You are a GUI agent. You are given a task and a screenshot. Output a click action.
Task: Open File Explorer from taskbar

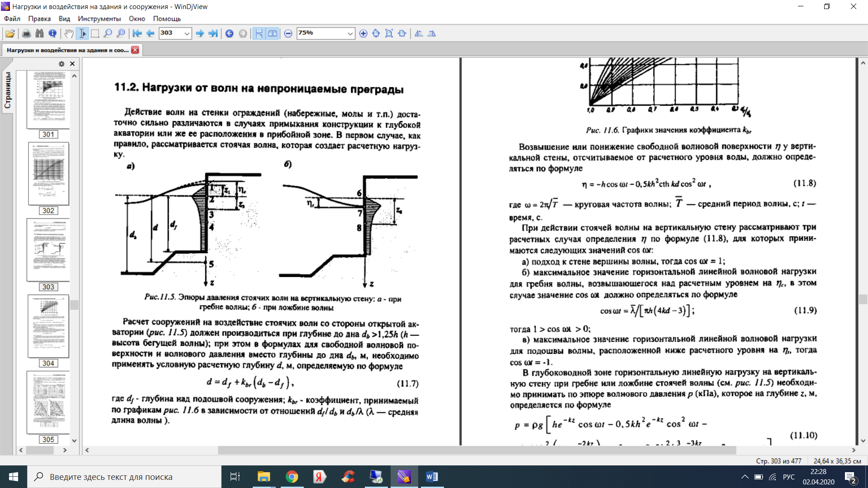point(264,477)
